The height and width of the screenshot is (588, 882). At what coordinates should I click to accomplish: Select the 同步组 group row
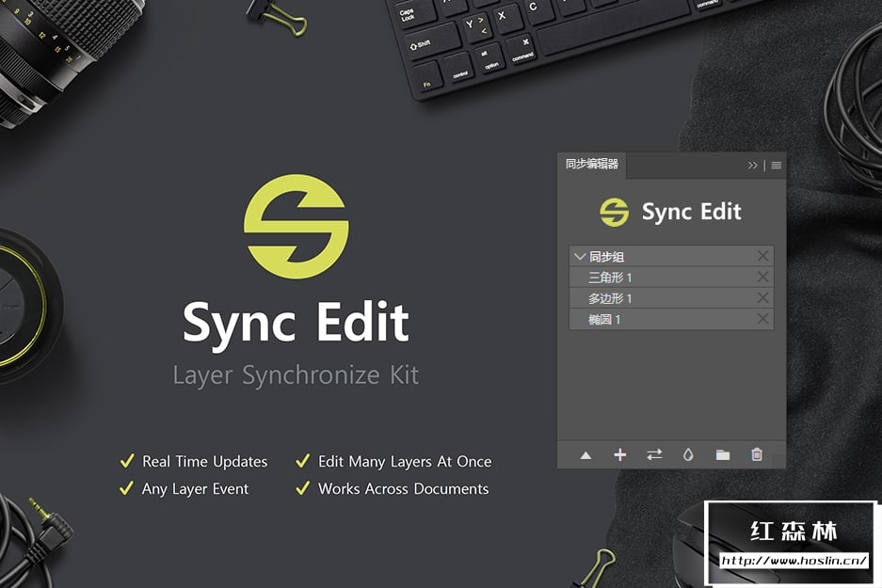click(x=671, y=256)
